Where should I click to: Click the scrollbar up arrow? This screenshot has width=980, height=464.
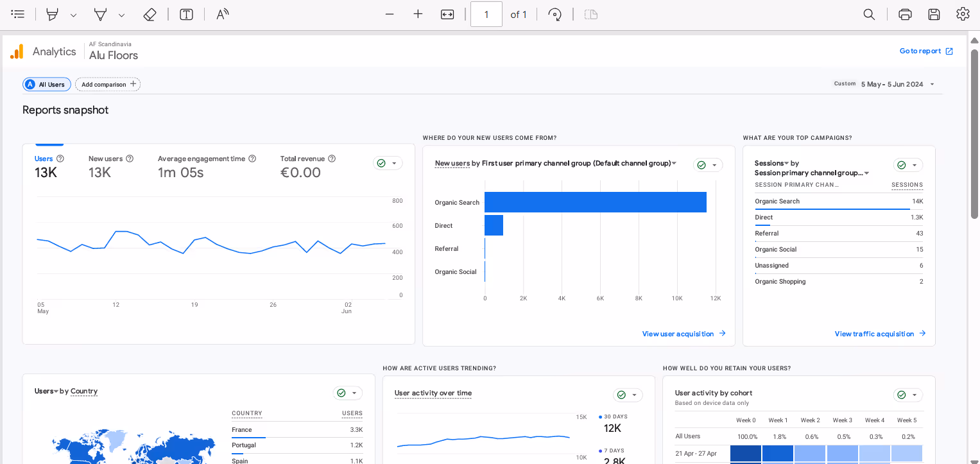(x=974, y=41)
